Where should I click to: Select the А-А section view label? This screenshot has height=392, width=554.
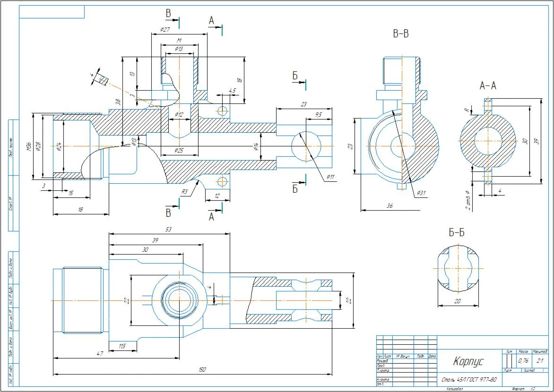pyautogui.click(x=488, y=85)
